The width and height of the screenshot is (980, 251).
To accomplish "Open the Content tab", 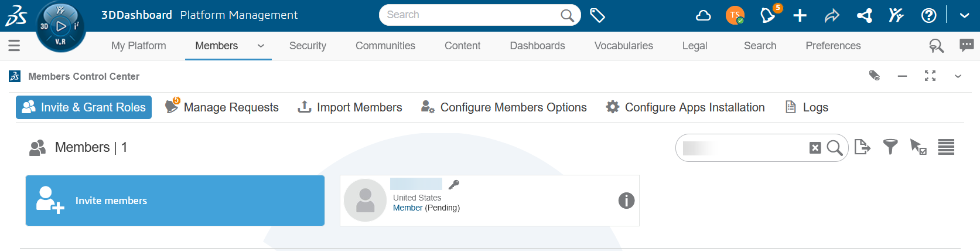I will [462, 46].
